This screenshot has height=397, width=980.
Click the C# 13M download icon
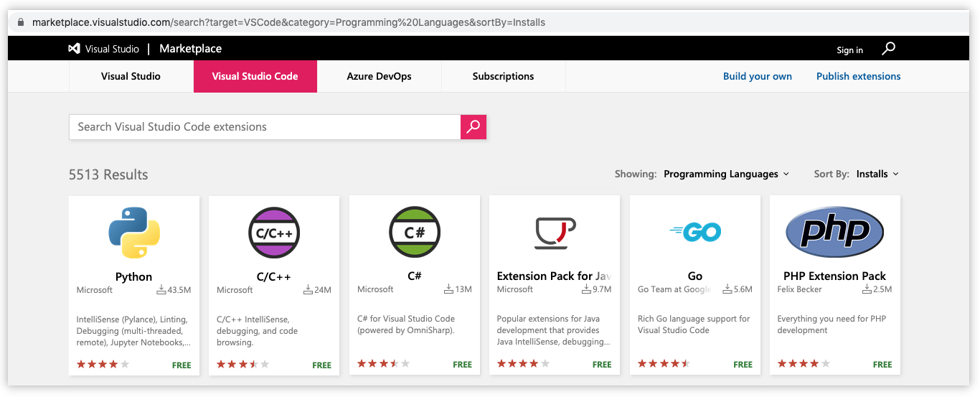[x=448, y=289]
